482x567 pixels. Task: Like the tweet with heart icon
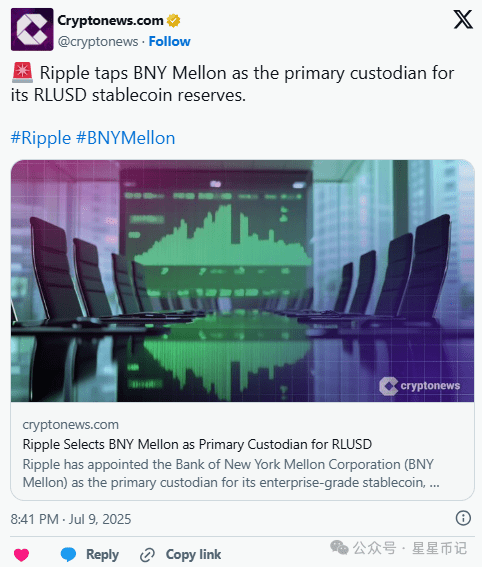(x=21, y=555)
